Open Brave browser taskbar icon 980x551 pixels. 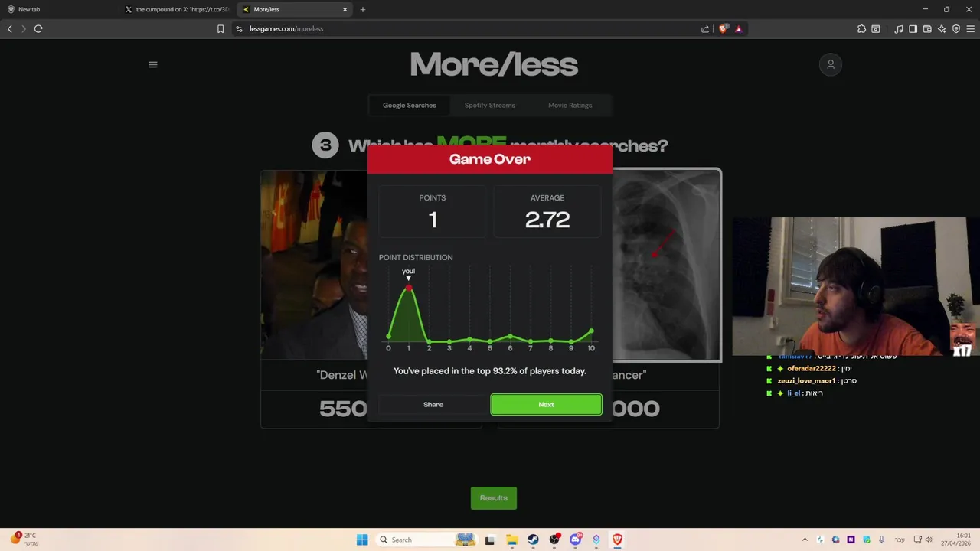[x=617, y=540]
